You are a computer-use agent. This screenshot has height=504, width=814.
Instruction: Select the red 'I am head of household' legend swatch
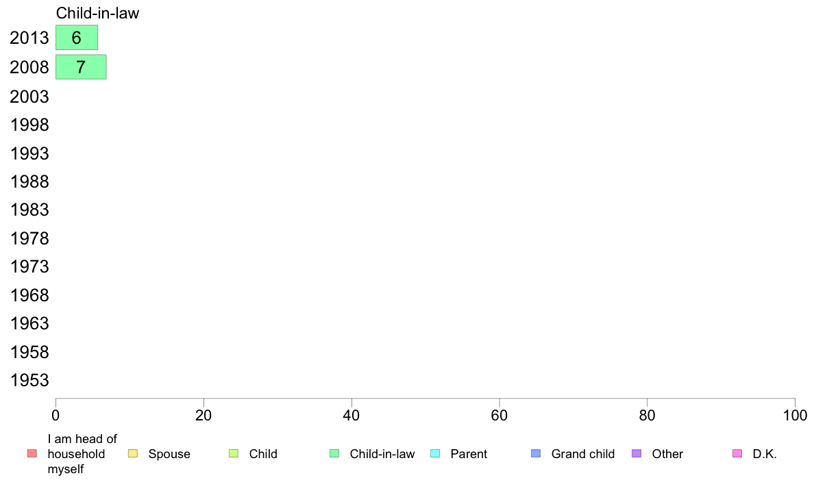[x=32, y=453]
